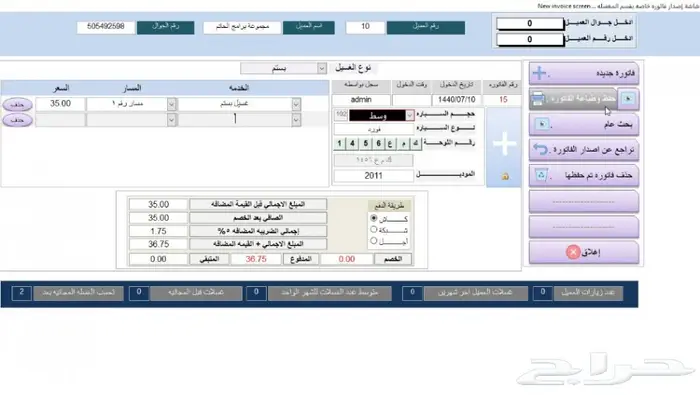Viewport: 700px width, 395px height.
Task: Click the customer number field showing 10
Action: pyautogui.click(x=365, y=27)
